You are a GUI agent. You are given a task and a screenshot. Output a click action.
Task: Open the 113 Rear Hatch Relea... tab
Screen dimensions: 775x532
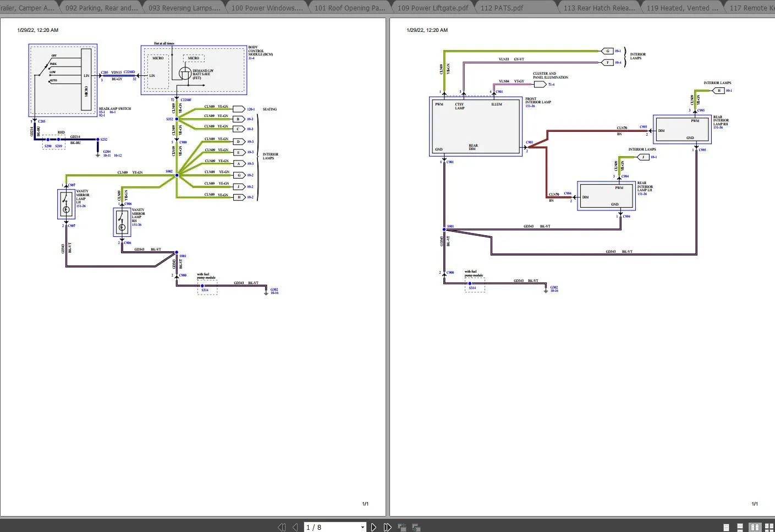pyautogui.click(x=599, y=8)
